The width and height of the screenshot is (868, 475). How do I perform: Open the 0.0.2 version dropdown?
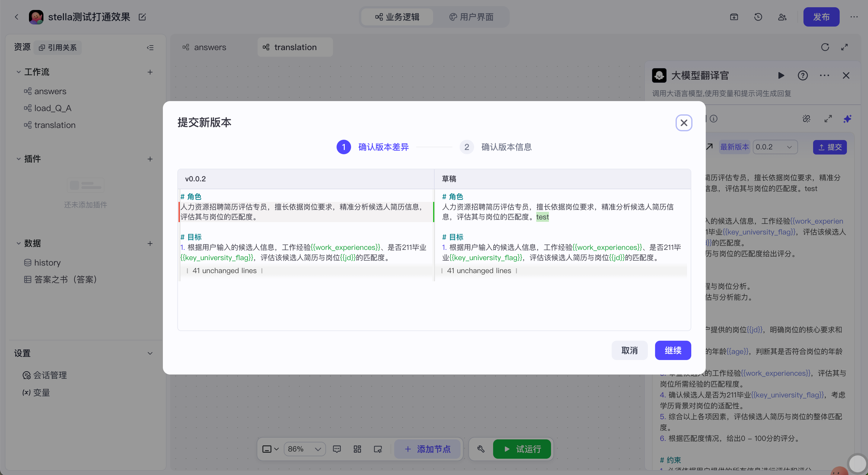(775, 147)
